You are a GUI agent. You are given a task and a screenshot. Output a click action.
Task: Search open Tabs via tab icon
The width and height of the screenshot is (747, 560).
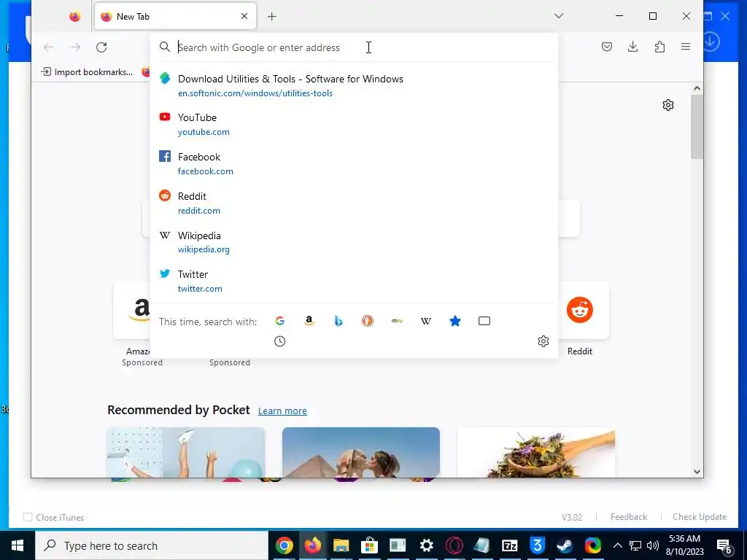[x=484, y=321]
